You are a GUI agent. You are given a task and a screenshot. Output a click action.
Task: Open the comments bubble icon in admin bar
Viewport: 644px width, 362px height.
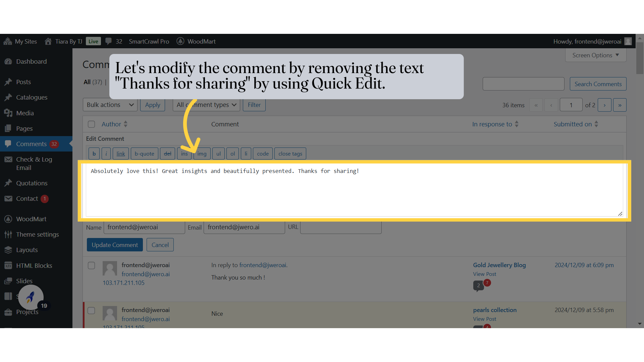tap(108, 41)
